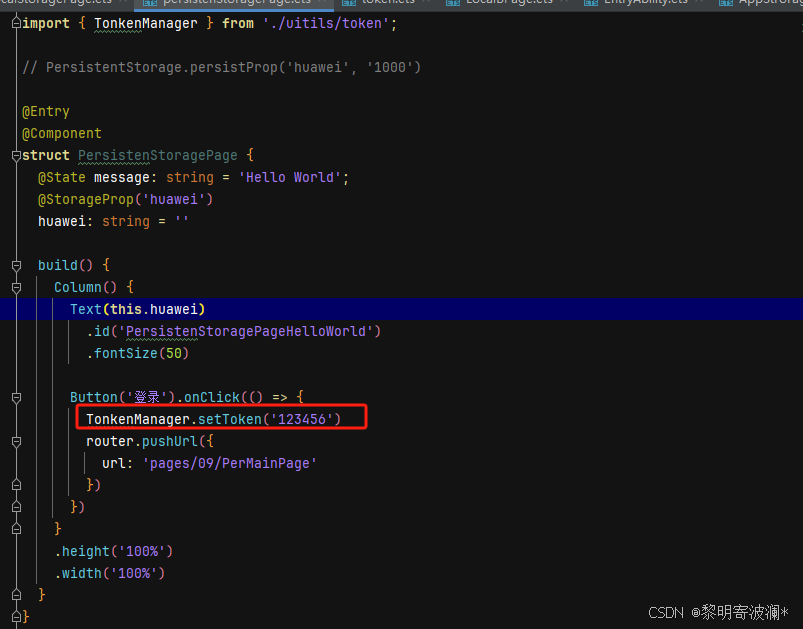
Task: Click the .width('100%') modifier
Action: pyautogui.click(x=110, y=574)
